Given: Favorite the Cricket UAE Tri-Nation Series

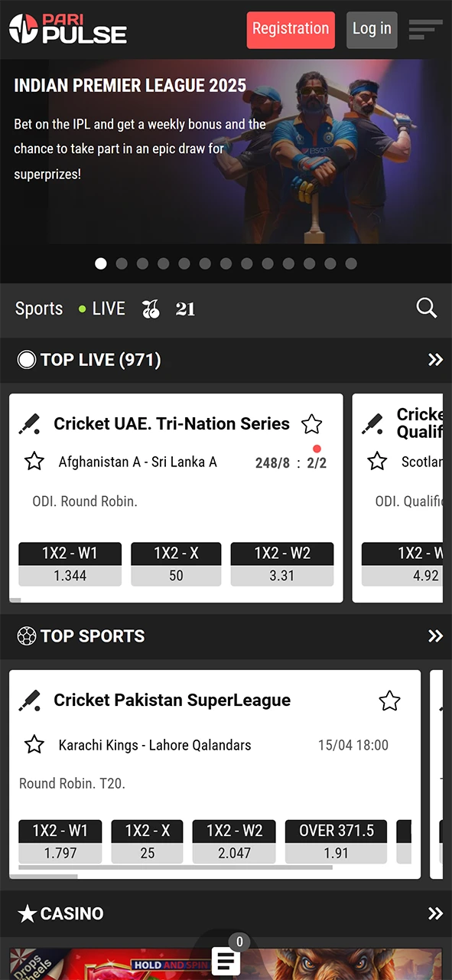Looking at the screenshot, I should pyautogui.click(x=311, y=423).
